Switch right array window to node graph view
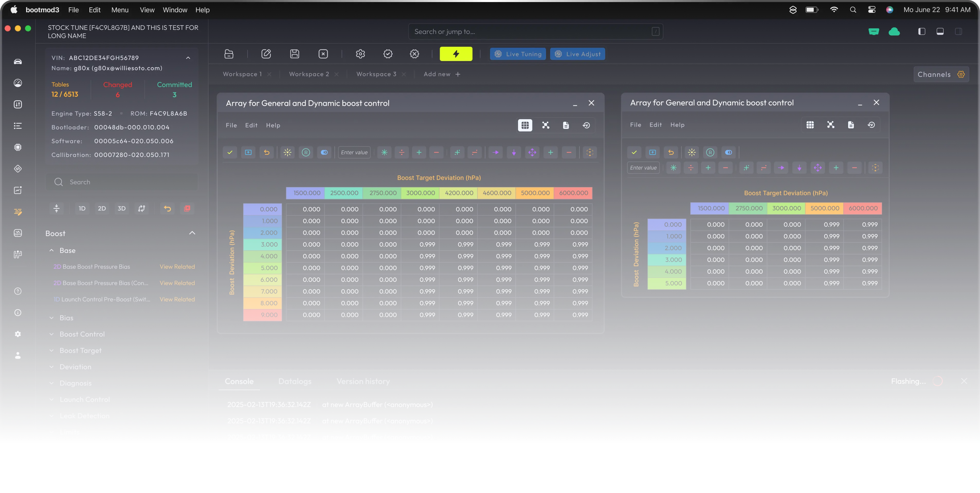 831,125
